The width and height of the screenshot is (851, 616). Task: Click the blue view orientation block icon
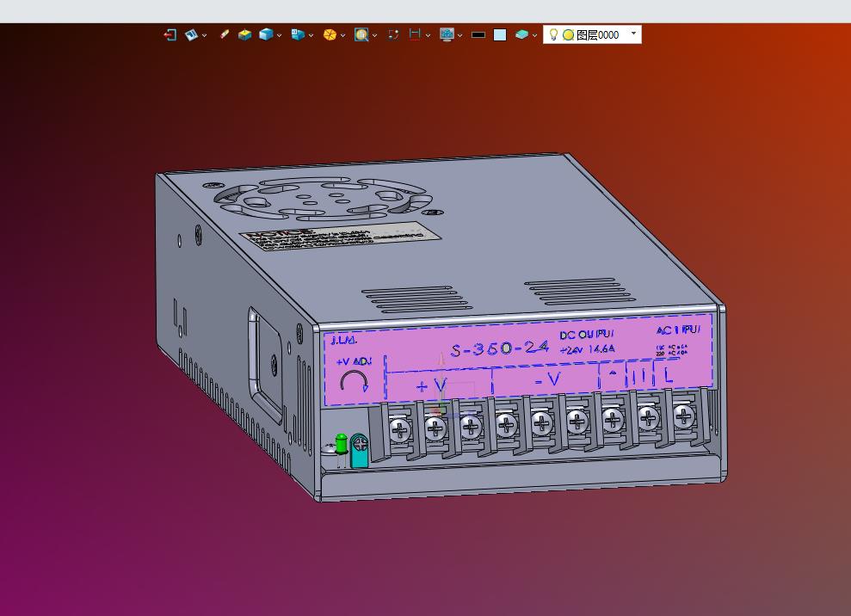[298, 34]
